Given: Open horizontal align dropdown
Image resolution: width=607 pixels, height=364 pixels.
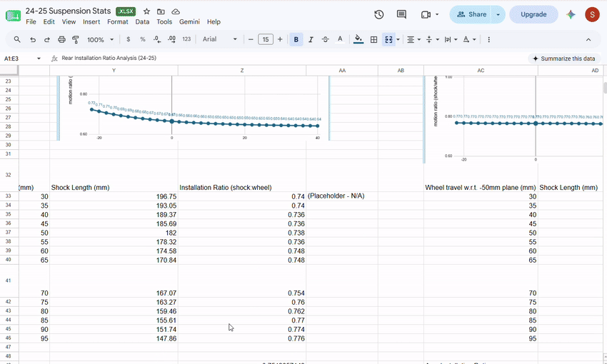Looking at the screenshot, I should [413, 39].
